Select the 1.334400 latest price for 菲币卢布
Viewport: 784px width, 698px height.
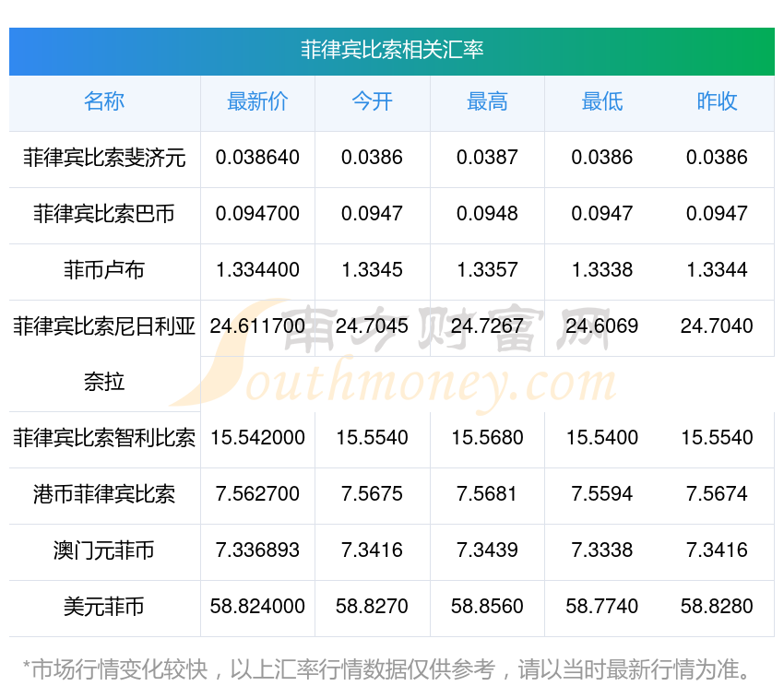pos(257,270)
